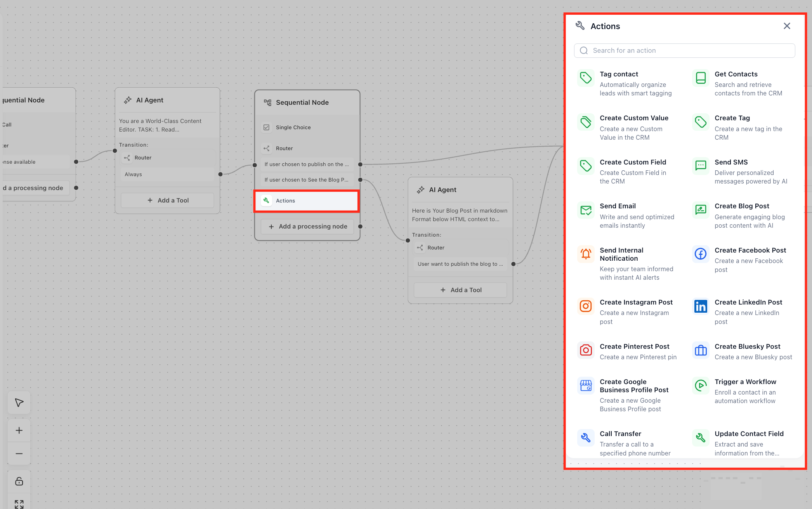Click the Sequential Node input connector dot
The image size is (812, 509).
(255, 165)
